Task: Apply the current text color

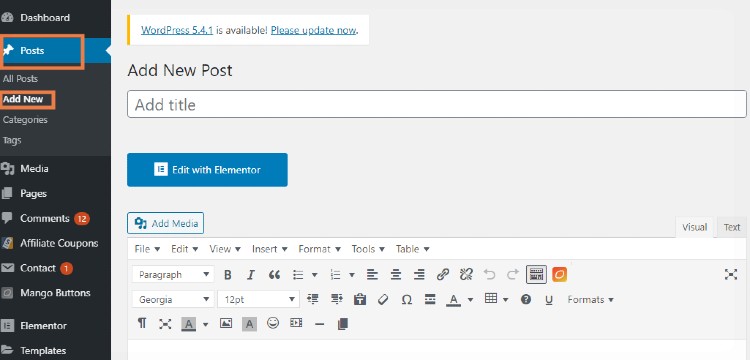Action: [x=453, y=300]
